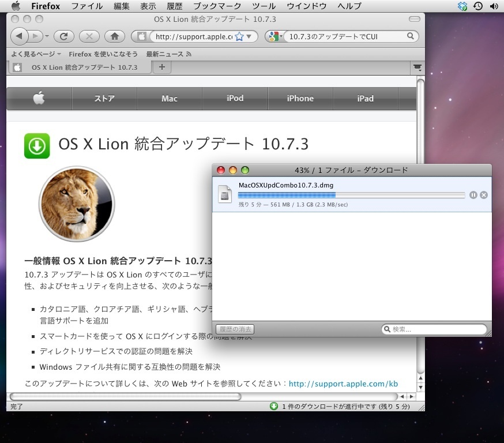Open the ツール menu

264,6
